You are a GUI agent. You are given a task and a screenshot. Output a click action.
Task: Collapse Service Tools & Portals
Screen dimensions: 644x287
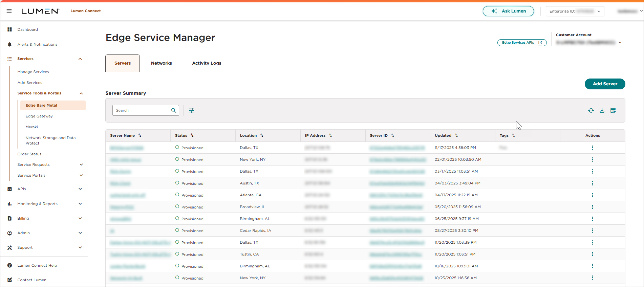[x=81, y=93]
